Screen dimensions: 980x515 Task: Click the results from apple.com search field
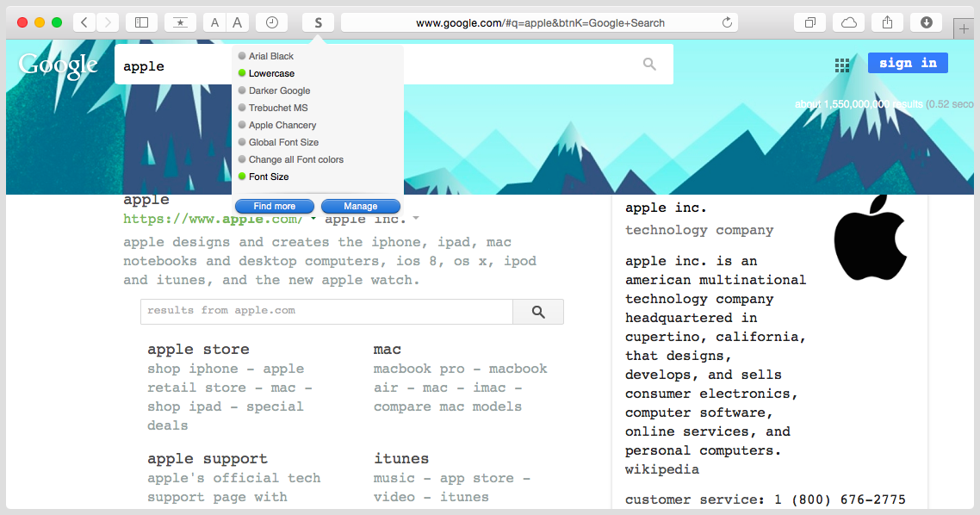[326, 311]
